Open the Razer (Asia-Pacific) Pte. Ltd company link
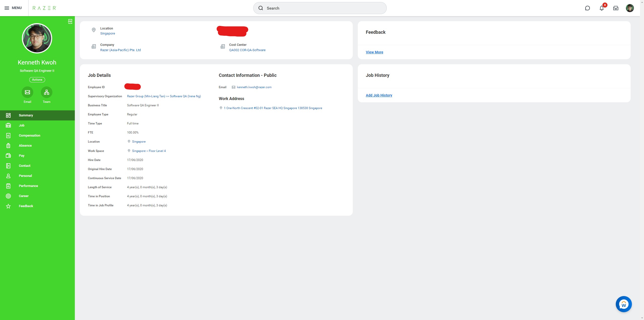This screenshot has width=644, height=320. pos(120,50)
